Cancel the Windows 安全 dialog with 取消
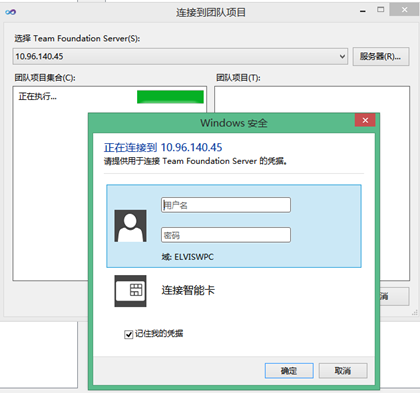The image size is (420, 393). (x=343, y=371)
